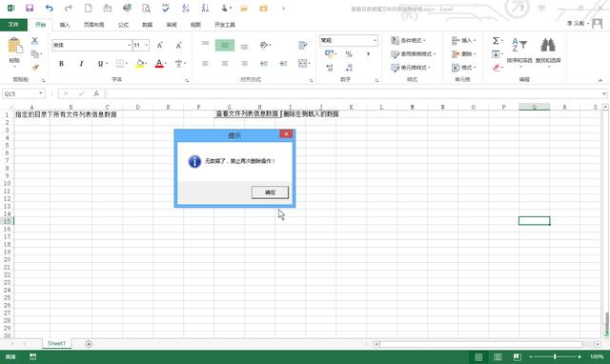Click Merge and Center icon
610x364 pixels.
[302, 64]
